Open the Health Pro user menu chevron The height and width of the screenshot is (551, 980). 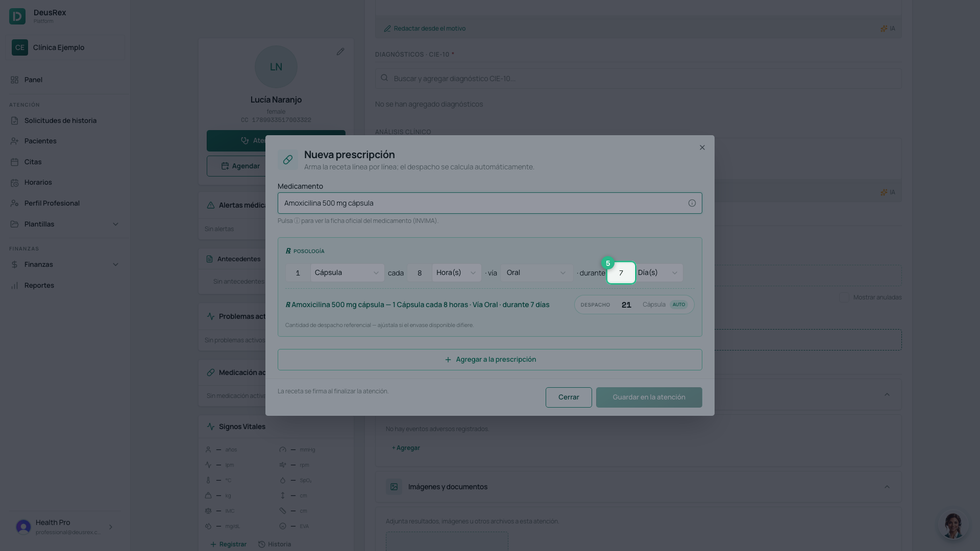tap(111, 527)
